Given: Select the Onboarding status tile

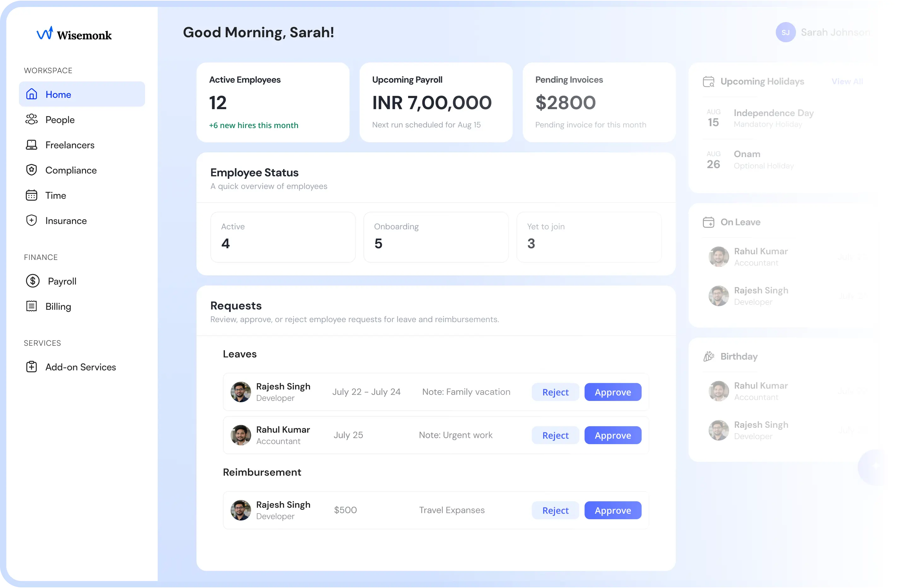Looking at the screenshot, I should click(436, 237).
